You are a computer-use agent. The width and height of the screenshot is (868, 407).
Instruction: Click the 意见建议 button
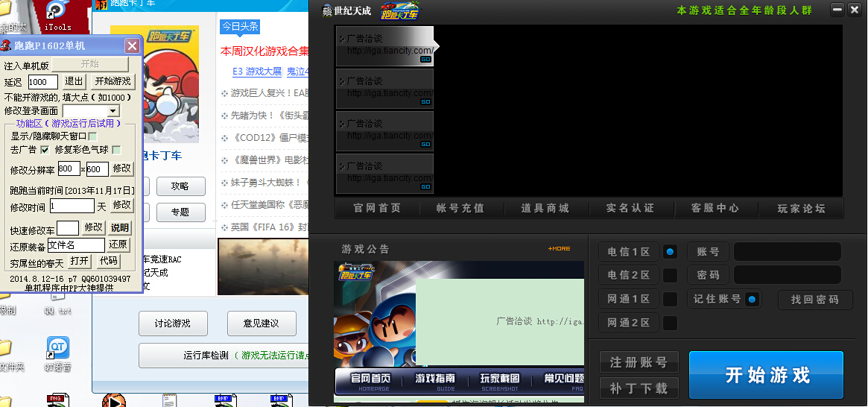(x=262, y=324)
